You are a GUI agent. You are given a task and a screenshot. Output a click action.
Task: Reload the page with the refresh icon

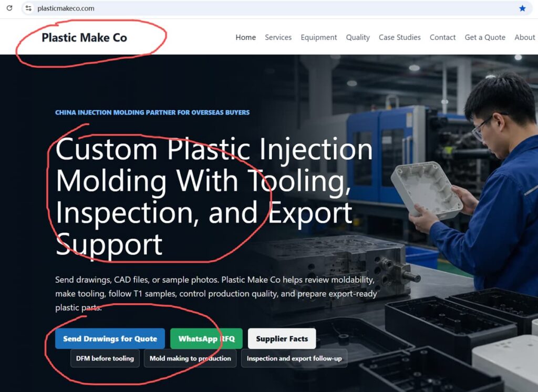click(x=9, y=8)
